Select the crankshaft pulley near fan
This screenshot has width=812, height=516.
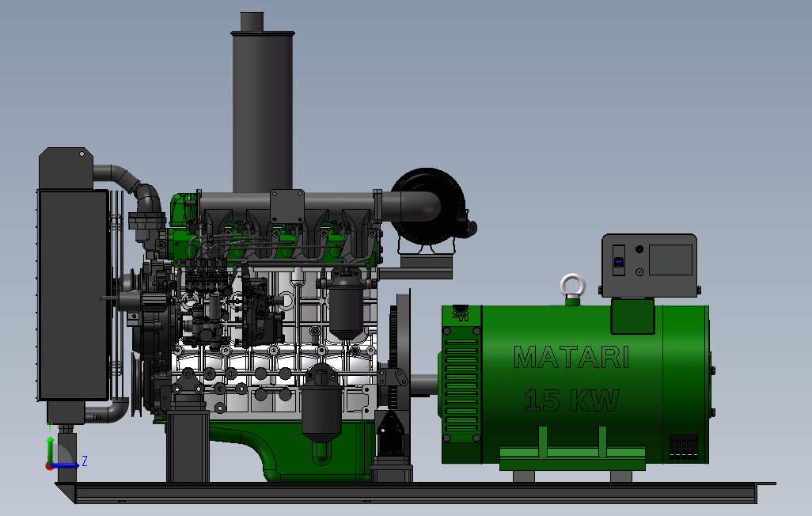pyautogui.click(x=137, y=385)
